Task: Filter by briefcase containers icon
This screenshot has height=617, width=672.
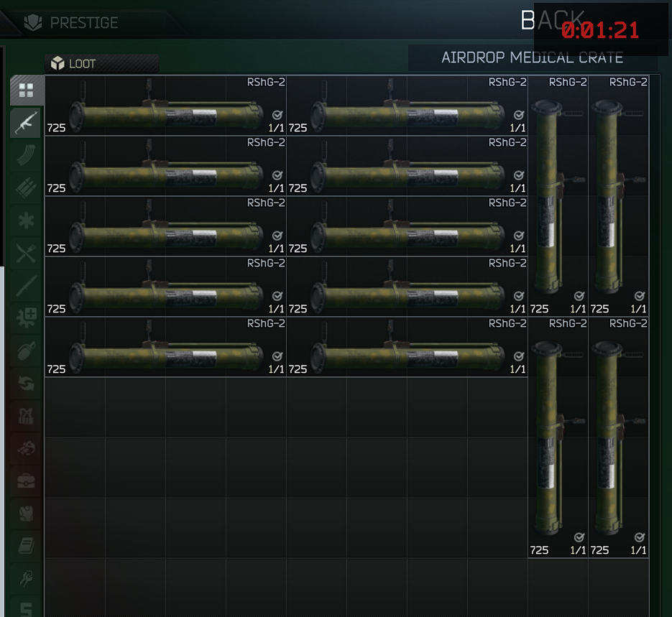Action: pyautogui.click(x=26, y=481)
